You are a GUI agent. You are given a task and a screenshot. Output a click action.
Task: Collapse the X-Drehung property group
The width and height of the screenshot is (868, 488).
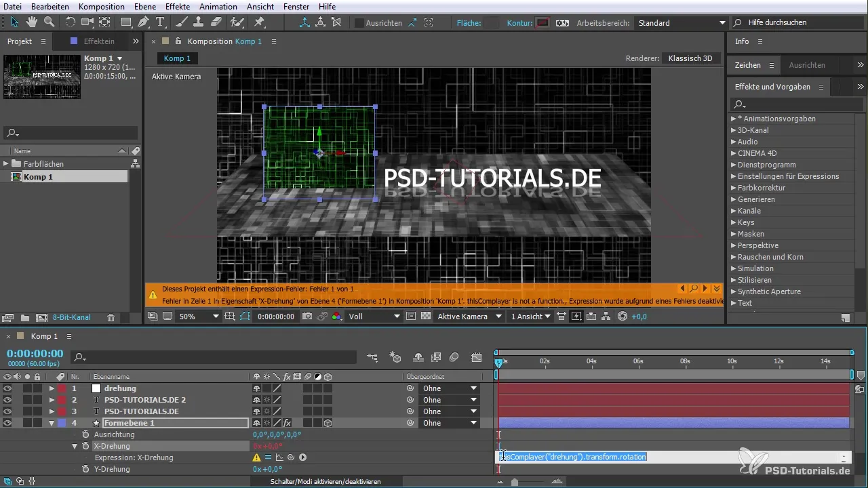point(75,446)
